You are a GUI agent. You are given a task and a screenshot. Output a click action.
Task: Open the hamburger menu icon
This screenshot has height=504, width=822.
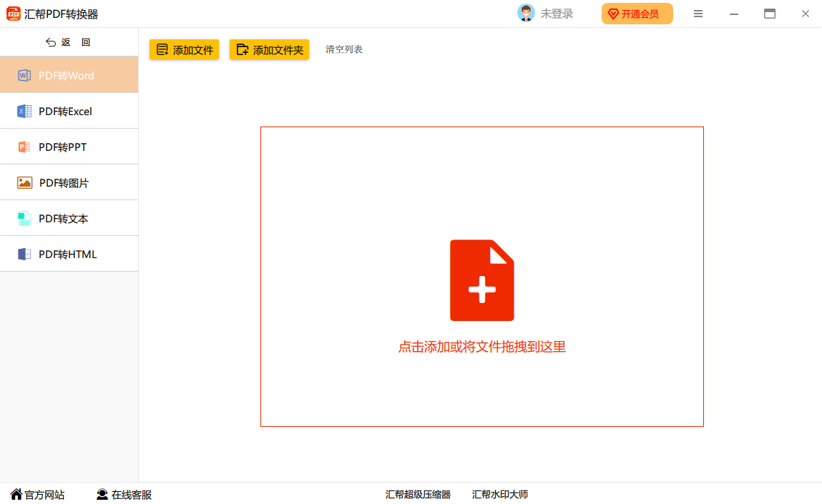click(x=698, y=14)
